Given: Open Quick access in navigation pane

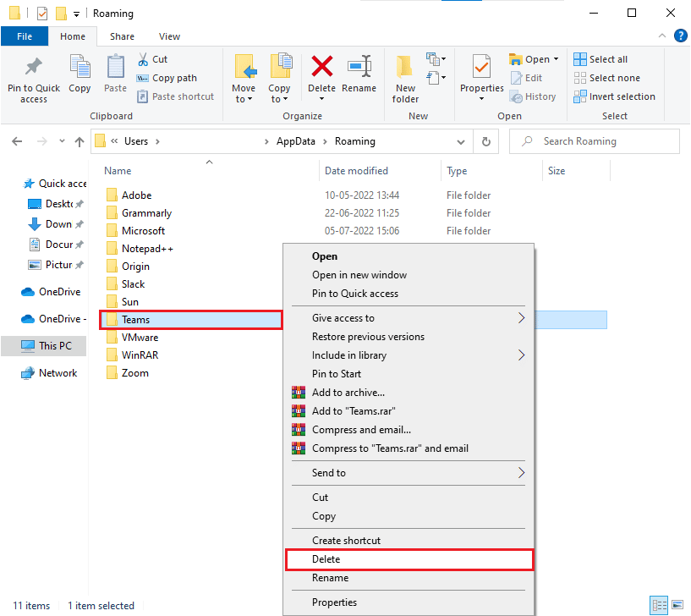Looking at the screenshot, I should click(54, 184).
